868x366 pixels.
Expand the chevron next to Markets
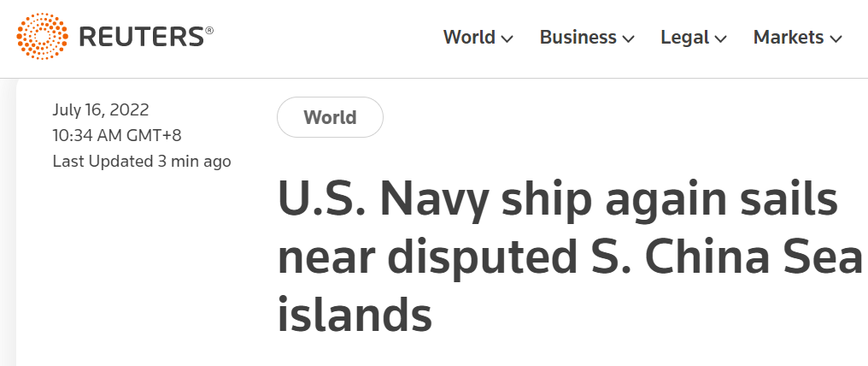(x=836, y=38)
